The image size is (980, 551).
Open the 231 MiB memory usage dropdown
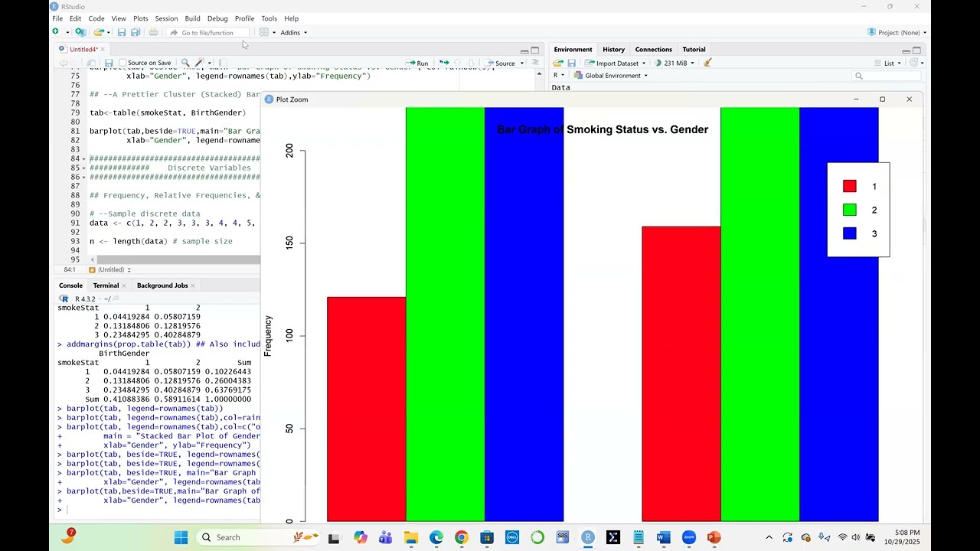(675, 63)
